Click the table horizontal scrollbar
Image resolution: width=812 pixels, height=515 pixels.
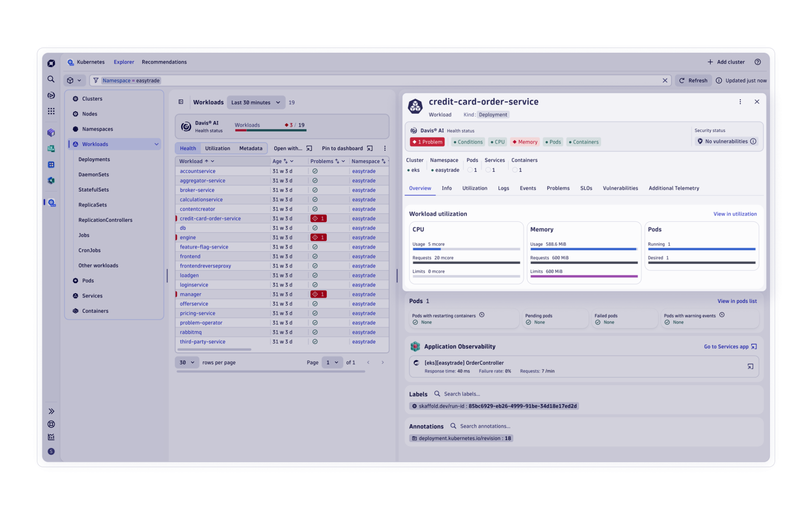pyautogui.click(x=214, y=350)
